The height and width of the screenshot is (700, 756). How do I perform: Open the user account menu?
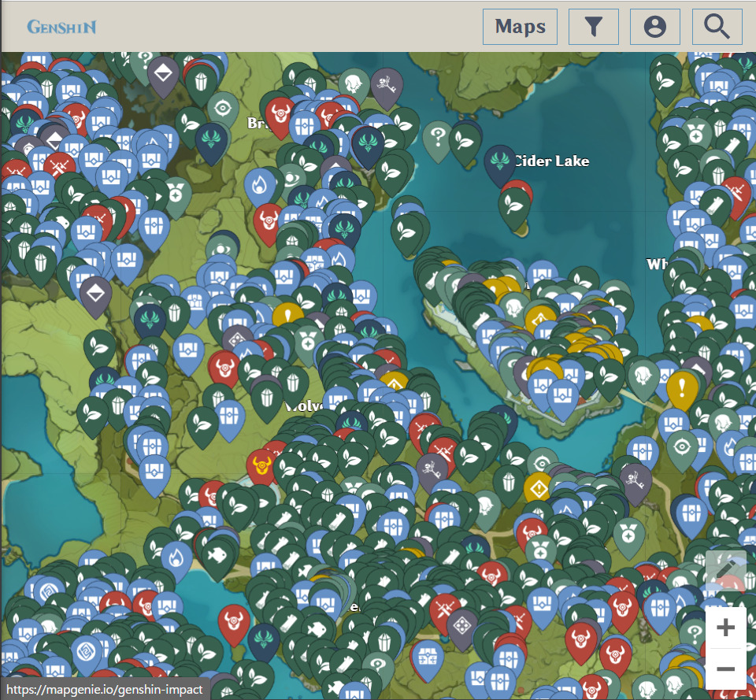(x=654, y=27)
